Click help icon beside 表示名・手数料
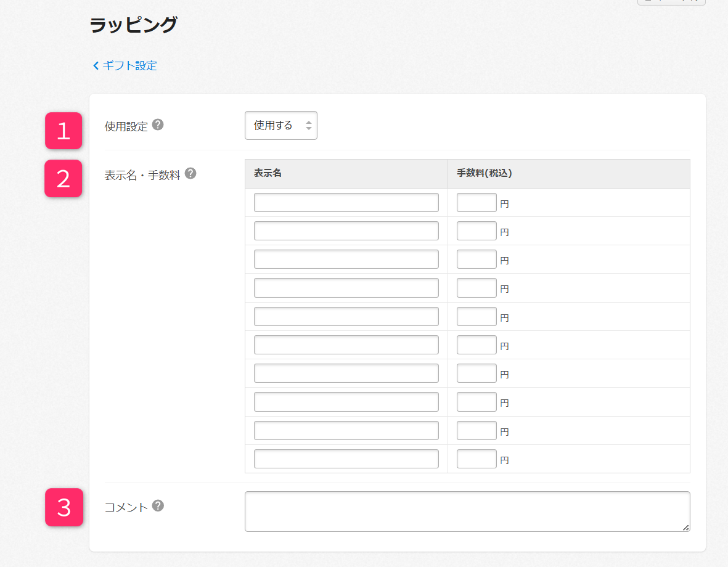Screen dimensions: 728x567 (x=190, y=174)
